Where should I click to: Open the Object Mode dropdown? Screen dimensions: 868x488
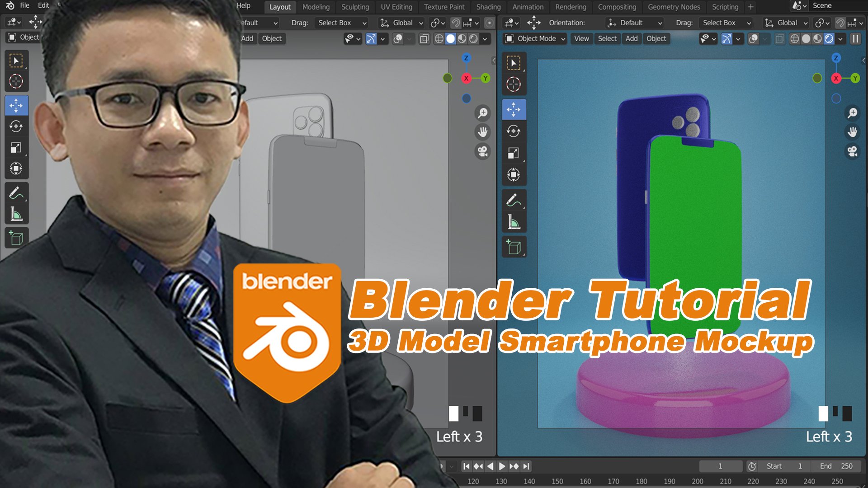click(536, 39)
